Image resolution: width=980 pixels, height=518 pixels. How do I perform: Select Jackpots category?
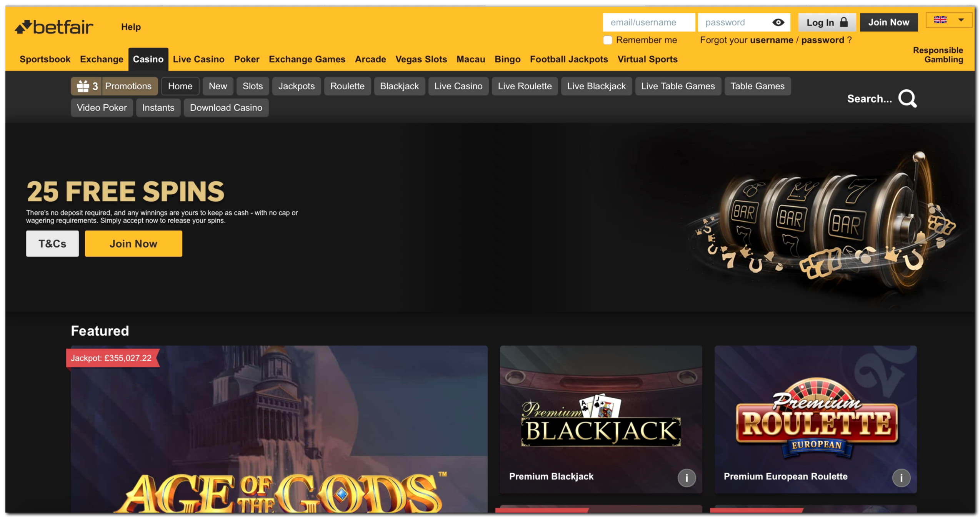297,86
